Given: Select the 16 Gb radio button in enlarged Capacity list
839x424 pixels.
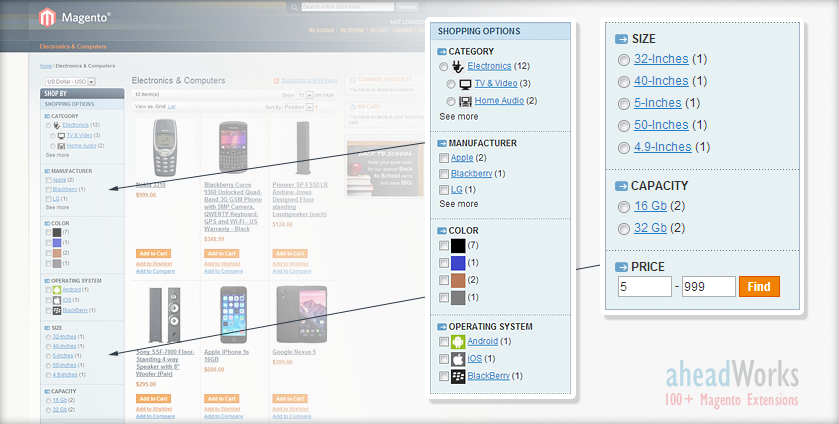Looking at the screenshot, I should click(x=623, y=207).
